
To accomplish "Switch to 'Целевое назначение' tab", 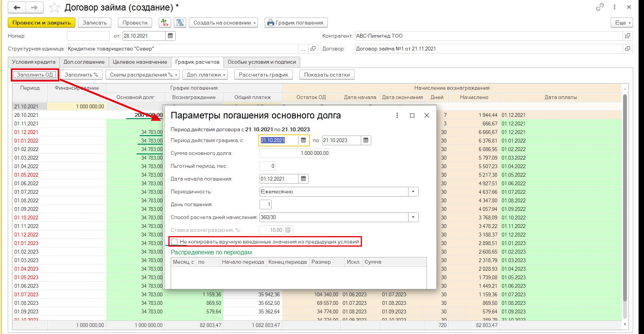I will click(x=140, y=62).
